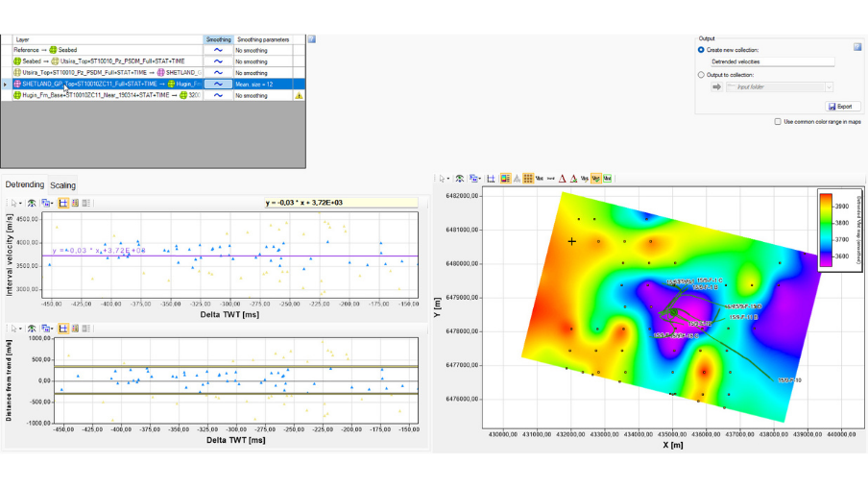Click grayed list icon in lower crossplot toolbar
Image resolution: width=868 pixels, height=488 pixels.
[86, 329]
